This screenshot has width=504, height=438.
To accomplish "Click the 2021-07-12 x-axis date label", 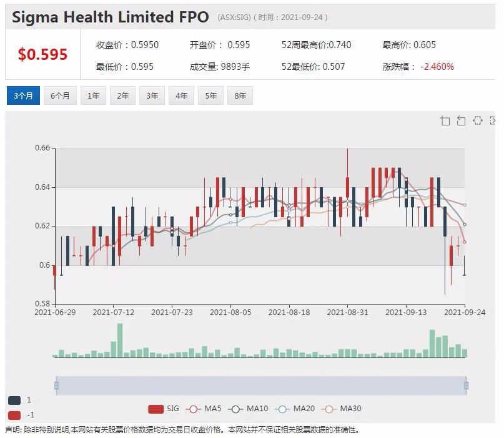I will pyautogui.click(x=114, y=313).
